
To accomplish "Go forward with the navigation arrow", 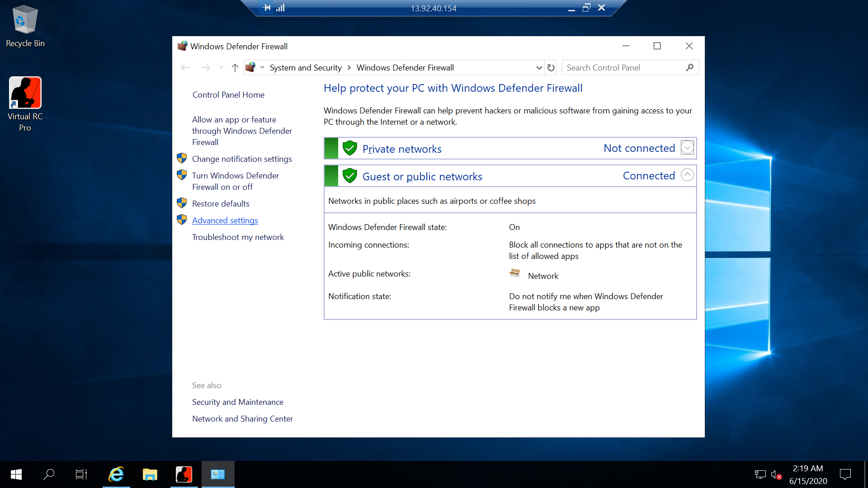I will (206, 68).
